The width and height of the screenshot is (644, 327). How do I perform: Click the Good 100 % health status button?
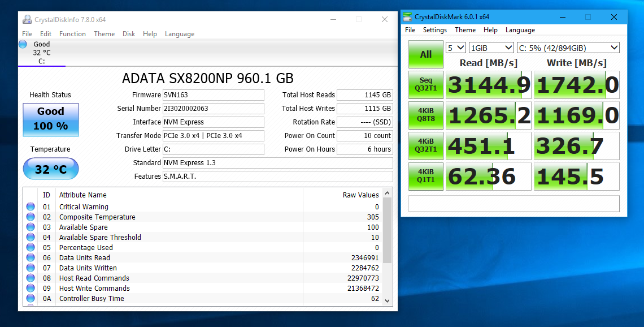click(x=50, y=120)
